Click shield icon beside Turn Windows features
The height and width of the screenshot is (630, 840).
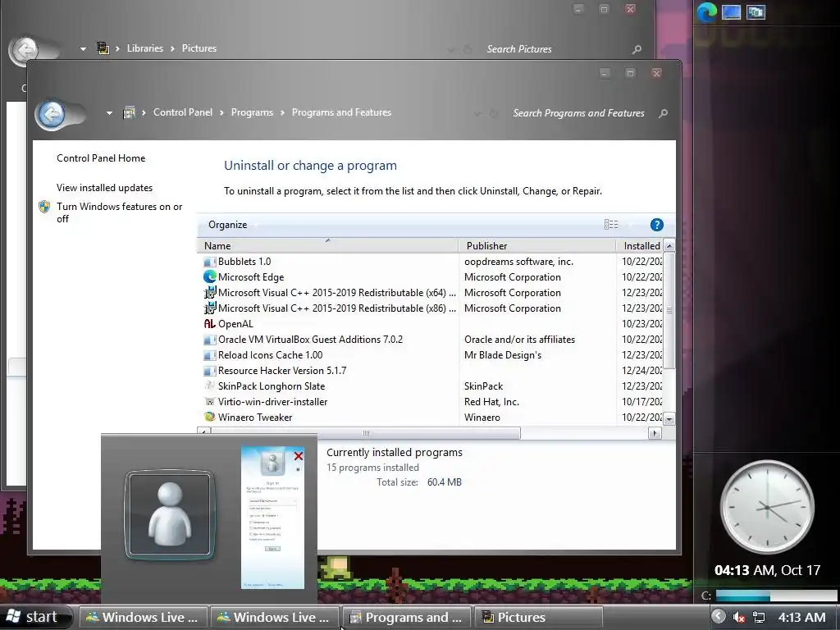44,207
